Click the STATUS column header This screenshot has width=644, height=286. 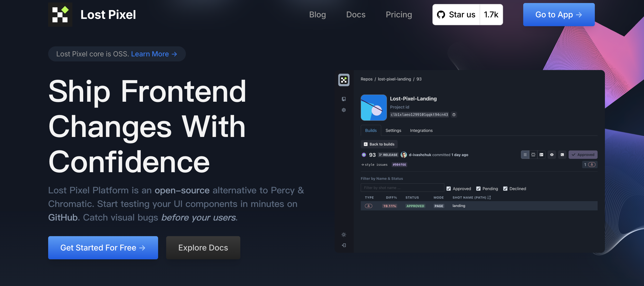pos(412,198)
